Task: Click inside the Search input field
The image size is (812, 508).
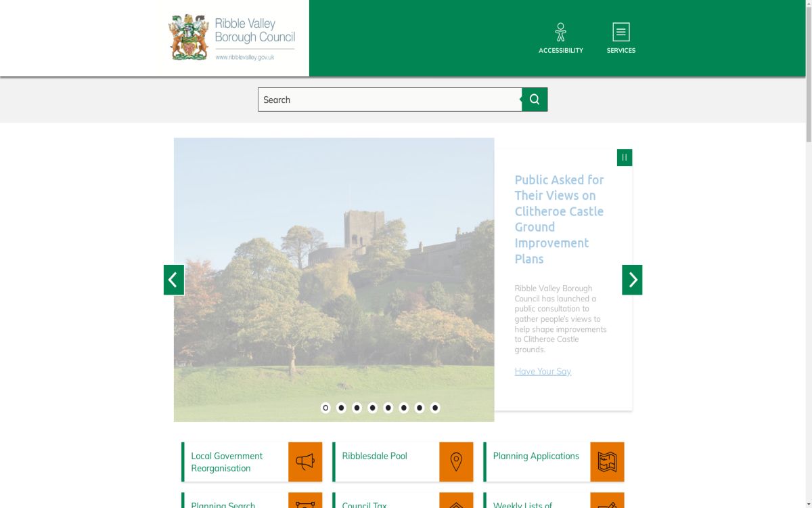Action: 389,99
